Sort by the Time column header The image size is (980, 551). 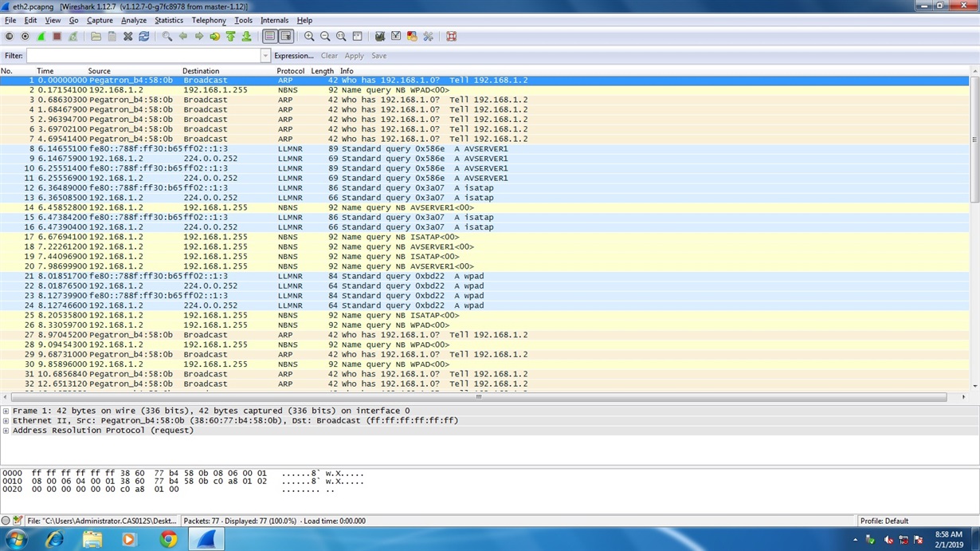(45, 71)
